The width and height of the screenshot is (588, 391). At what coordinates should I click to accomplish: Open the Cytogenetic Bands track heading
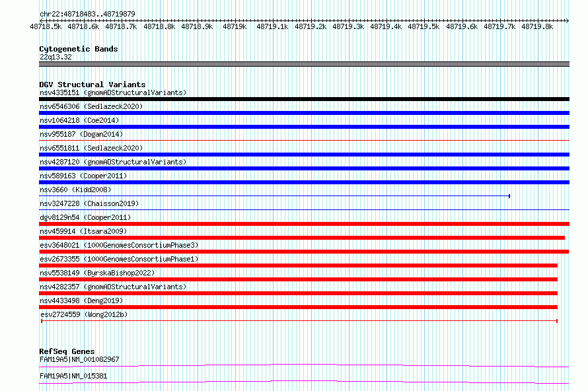pyautogui.click(x=79, y=49)
